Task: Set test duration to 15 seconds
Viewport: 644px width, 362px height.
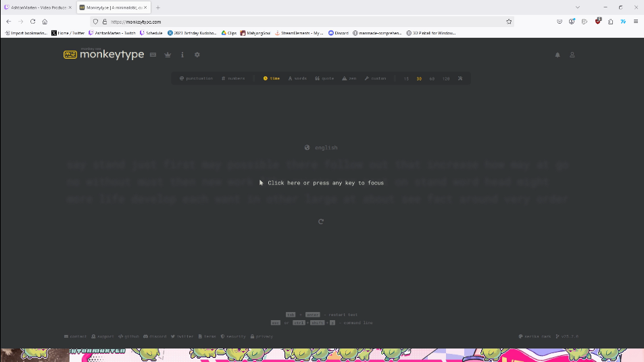Action: point(406,78)
